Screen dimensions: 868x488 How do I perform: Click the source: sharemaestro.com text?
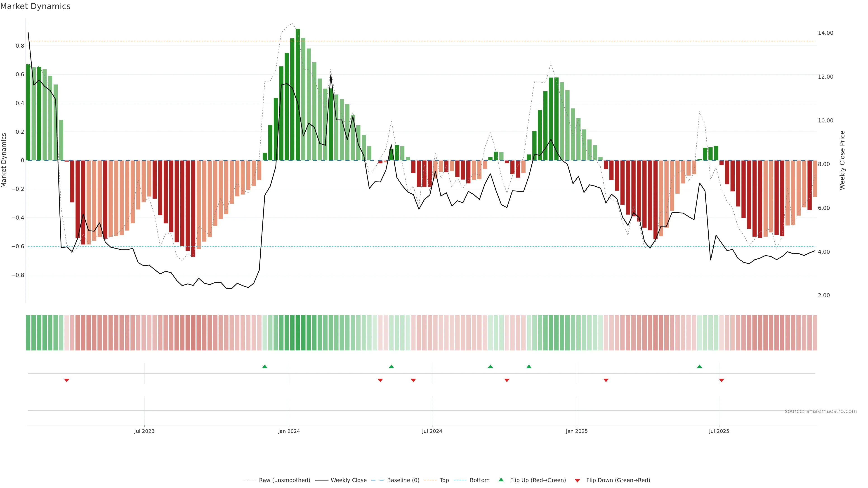[x=821, y=411]
